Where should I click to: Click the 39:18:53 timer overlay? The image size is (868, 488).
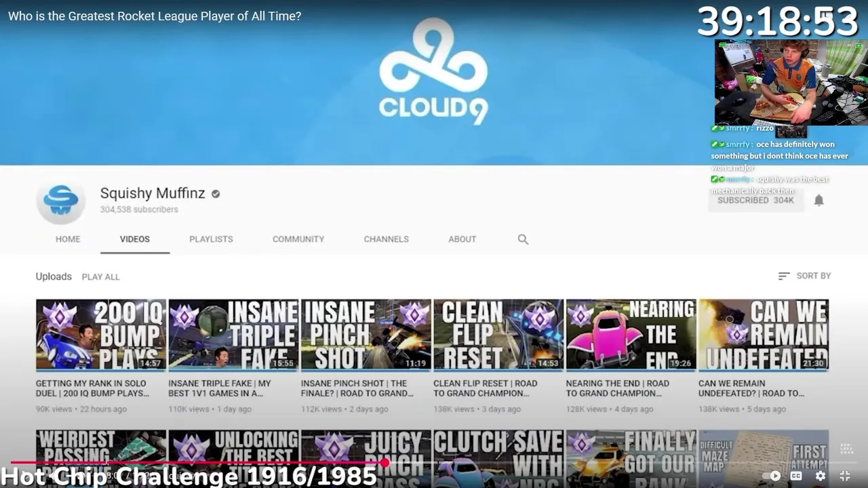(x=778, y=21)
